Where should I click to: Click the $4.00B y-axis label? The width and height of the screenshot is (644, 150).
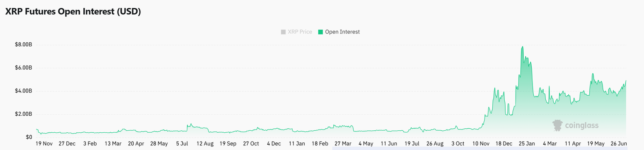click(x=23, y=91)
